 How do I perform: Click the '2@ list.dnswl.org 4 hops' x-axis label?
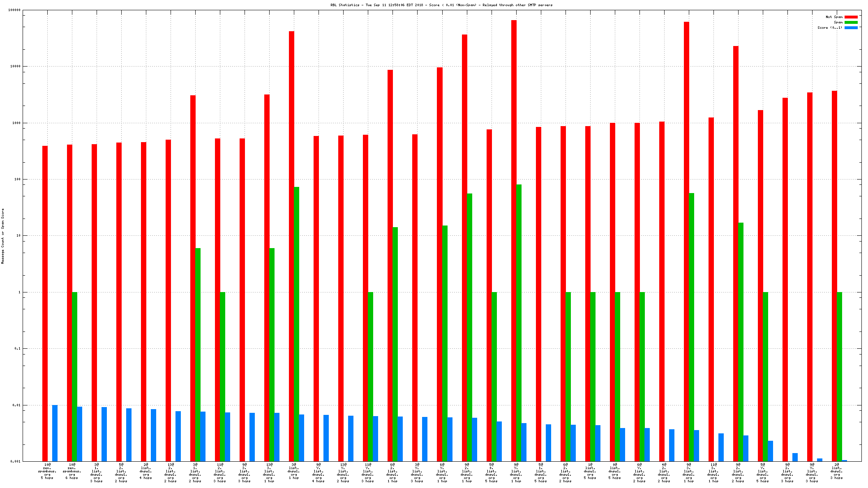coord(146,471)
